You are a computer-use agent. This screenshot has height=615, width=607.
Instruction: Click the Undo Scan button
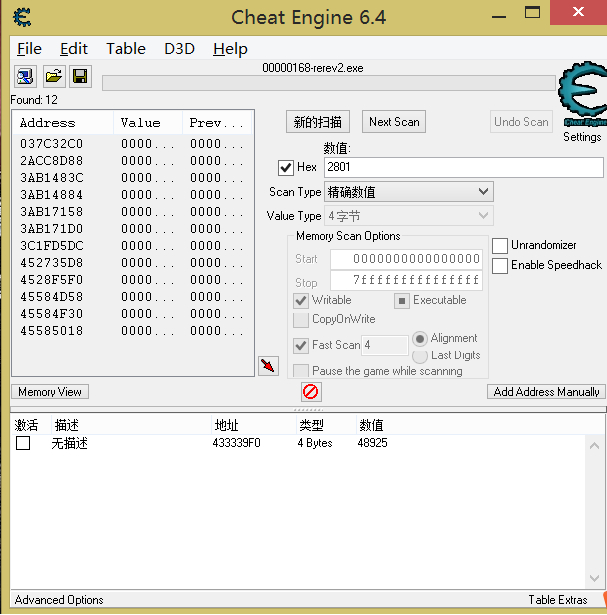point(521,122)
